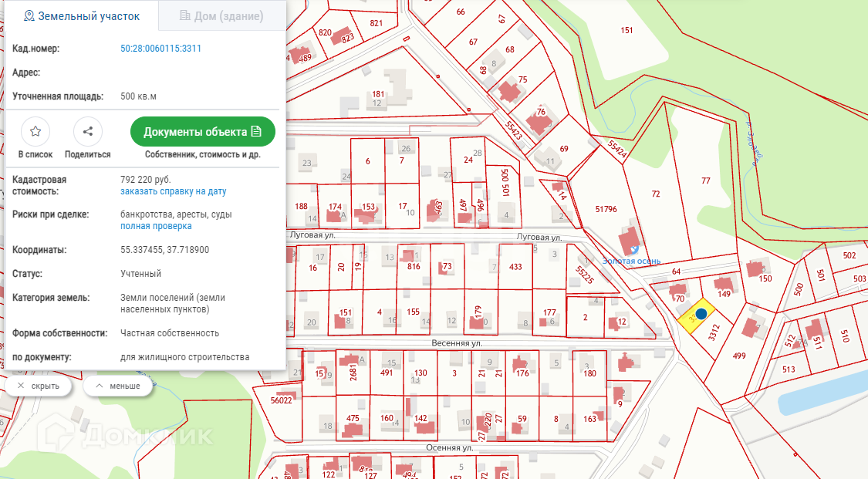Open Документы объекта

[x=203, y=132]
